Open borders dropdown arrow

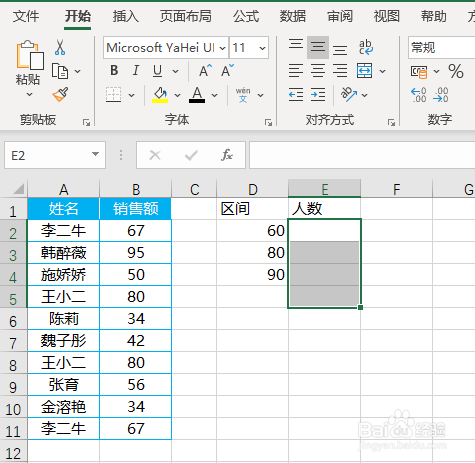132,95
